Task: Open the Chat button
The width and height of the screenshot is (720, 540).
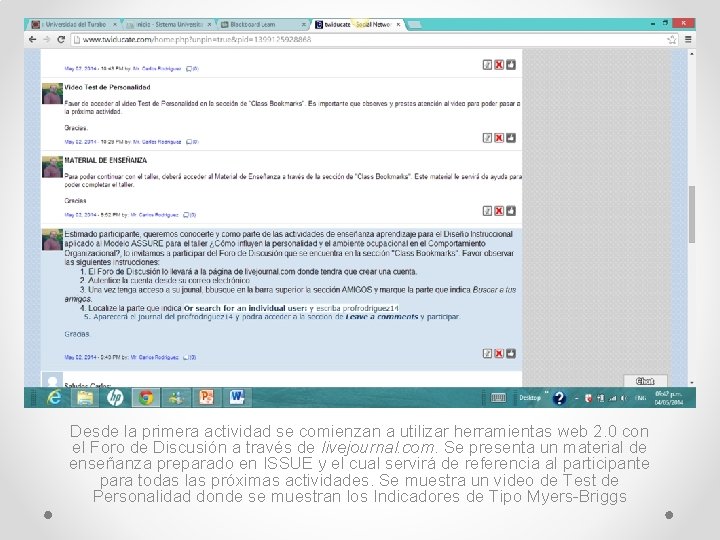Action: pos(645,381)
